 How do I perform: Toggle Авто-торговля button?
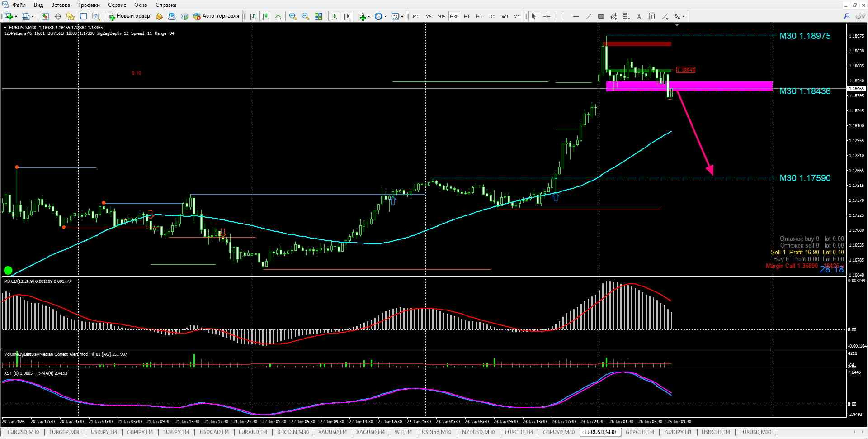pos(216,16)
